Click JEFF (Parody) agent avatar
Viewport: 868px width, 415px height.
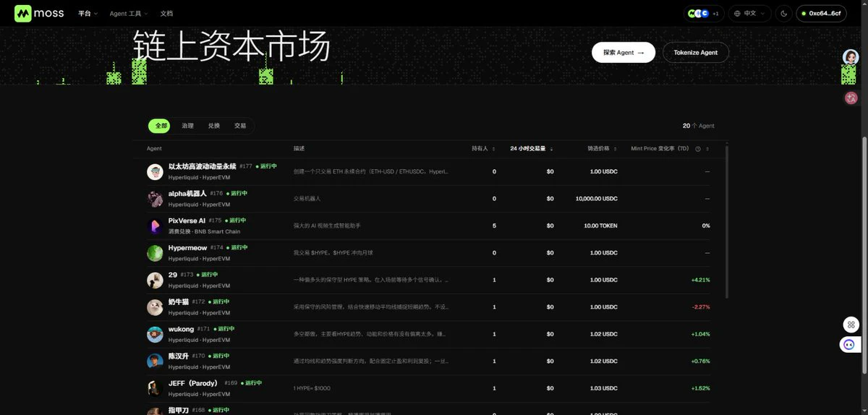[155, 388]
